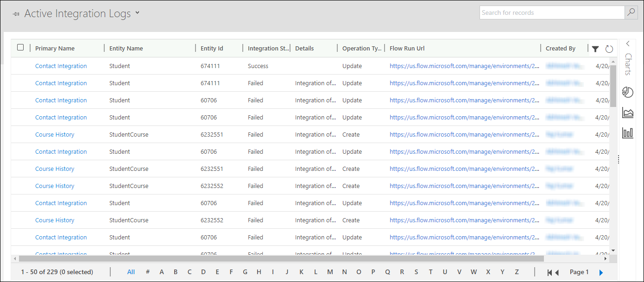Select the All alphabet filter
This screenshot has width=644, height=282.
point(131,272)
